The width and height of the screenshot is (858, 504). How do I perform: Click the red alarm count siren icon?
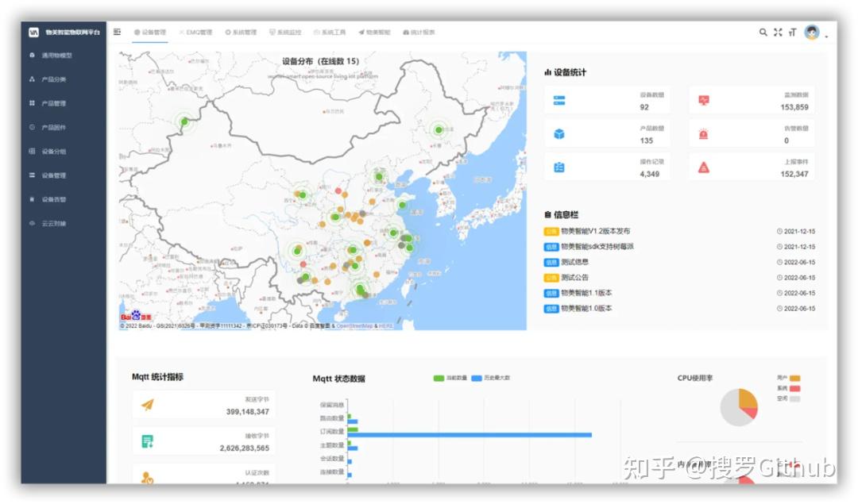(x=703, y=134)
